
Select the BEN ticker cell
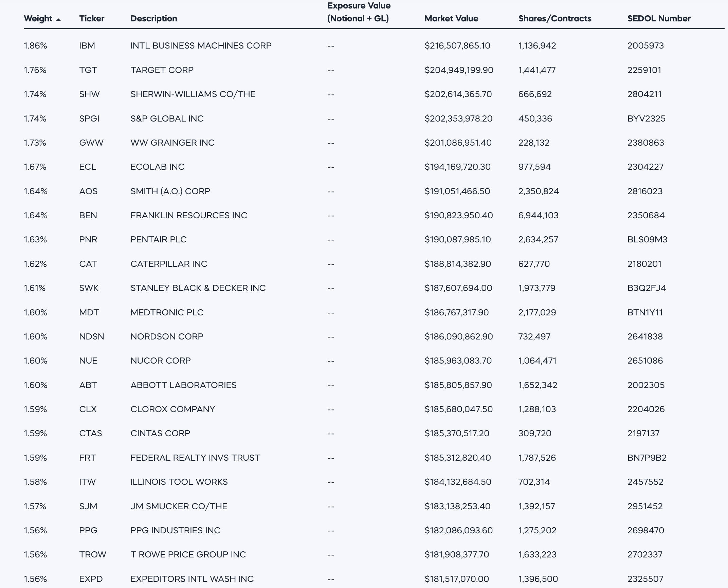pos(88,215)
